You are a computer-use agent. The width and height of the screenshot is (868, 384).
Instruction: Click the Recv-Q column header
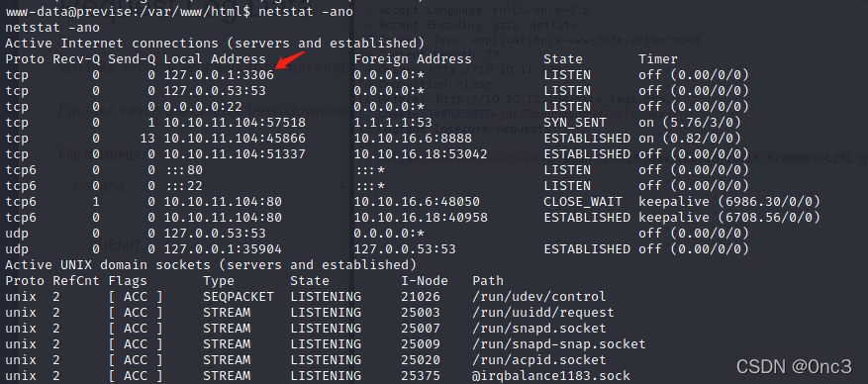point(76,58)
